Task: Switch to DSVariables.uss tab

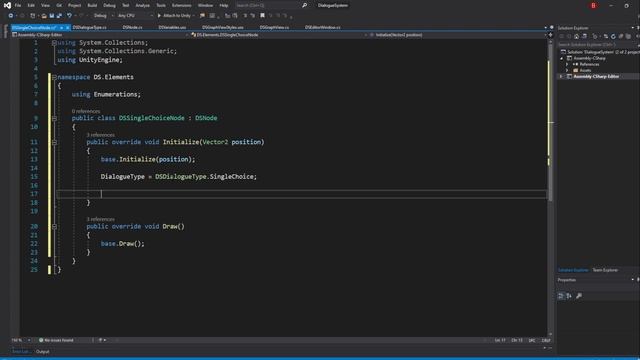Action: [x=172, y=27]
